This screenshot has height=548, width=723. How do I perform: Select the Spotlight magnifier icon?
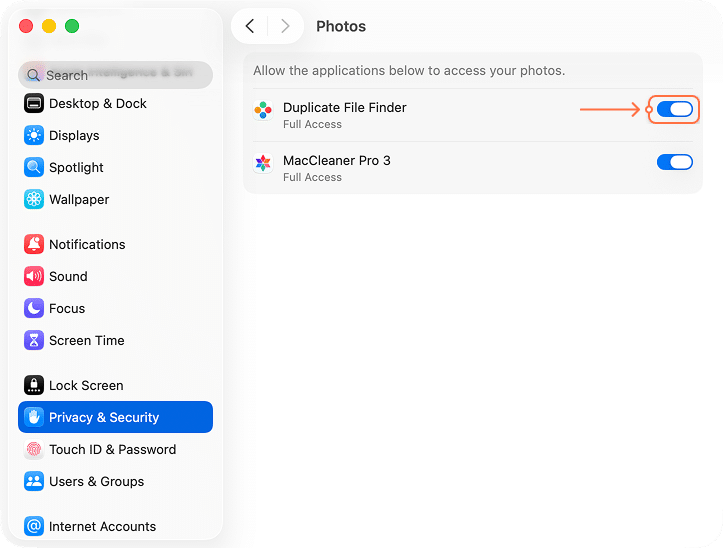coord(34,167)
